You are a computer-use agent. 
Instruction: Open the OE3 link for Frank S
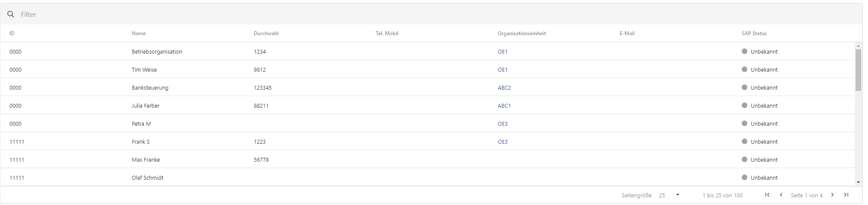click(x=502, y=142)
